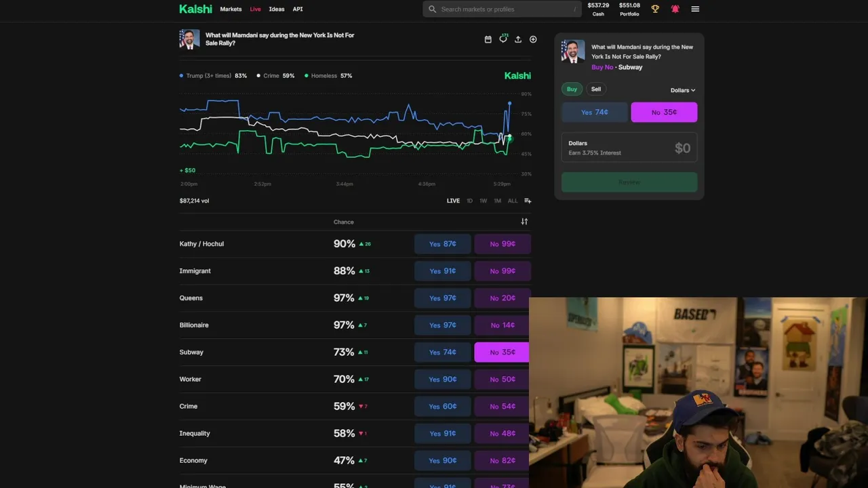Choose Yes 74¢ in order panel
The image size is (868, 488).
(595, 113)
